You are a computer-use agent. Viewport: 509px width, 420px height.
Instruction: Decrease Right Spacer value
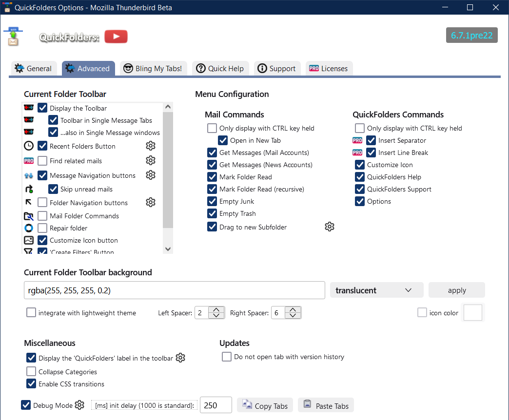click(x=293, y=316)
